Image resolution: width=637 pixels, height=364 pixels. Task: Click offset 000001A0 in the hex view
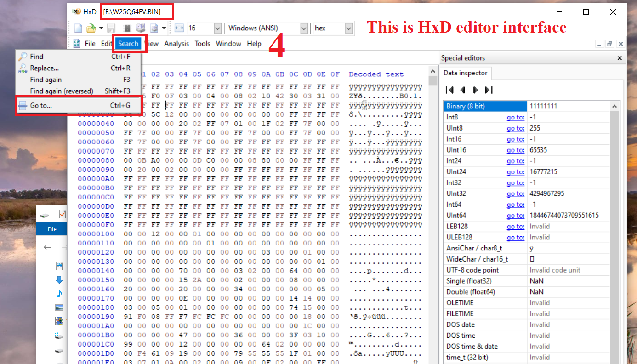click(x=96, y=325)
